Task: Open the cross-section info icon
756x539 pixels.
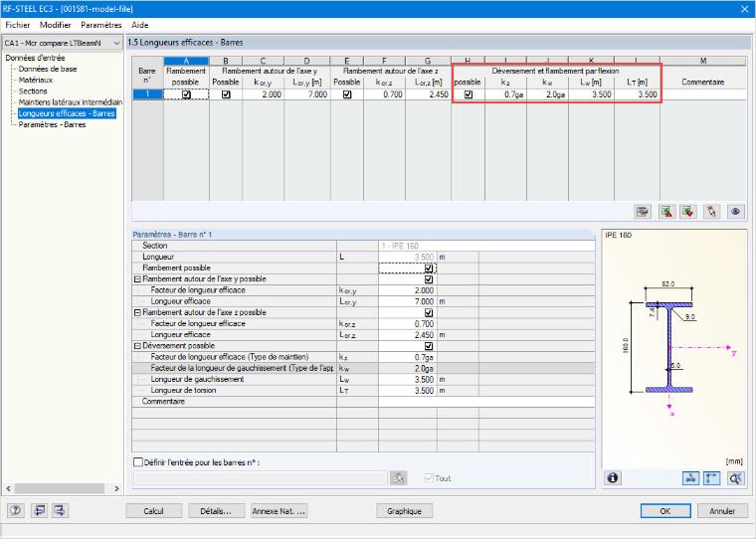Action: [613, 477]
